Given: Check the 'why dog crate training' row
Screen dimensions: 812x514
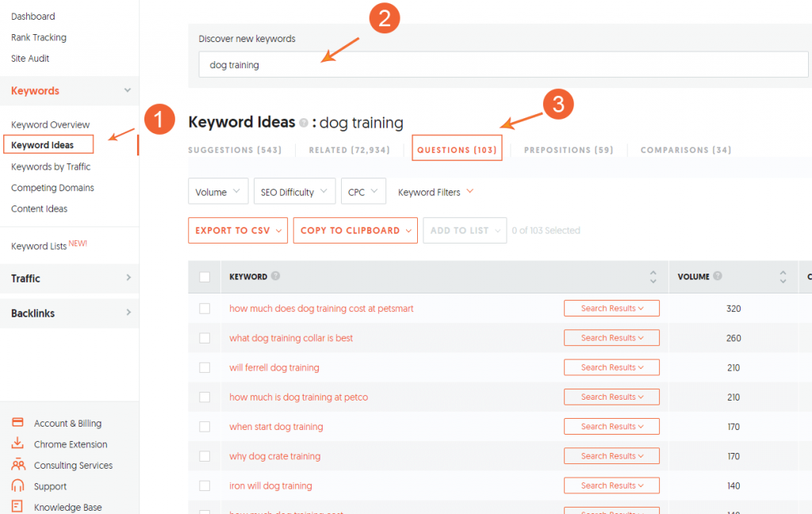Looking at the screenshot, I should 205,456.
